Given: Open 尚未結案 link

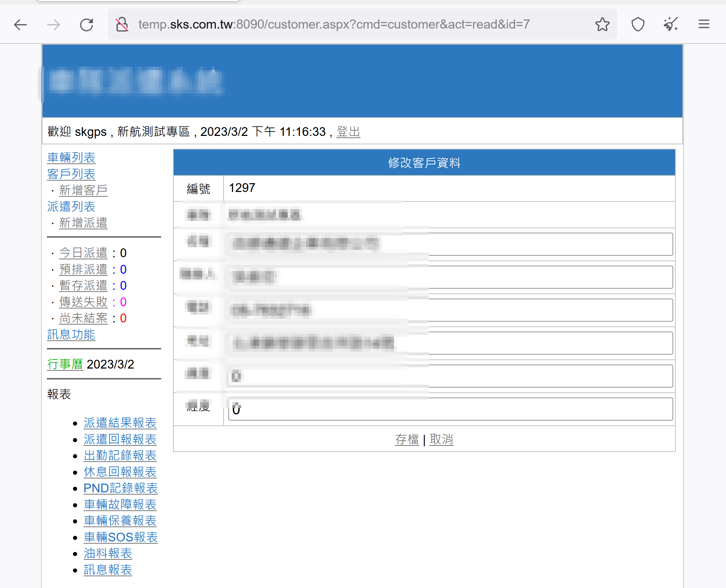Looking at the screenshot, I should tap(83, 318).
